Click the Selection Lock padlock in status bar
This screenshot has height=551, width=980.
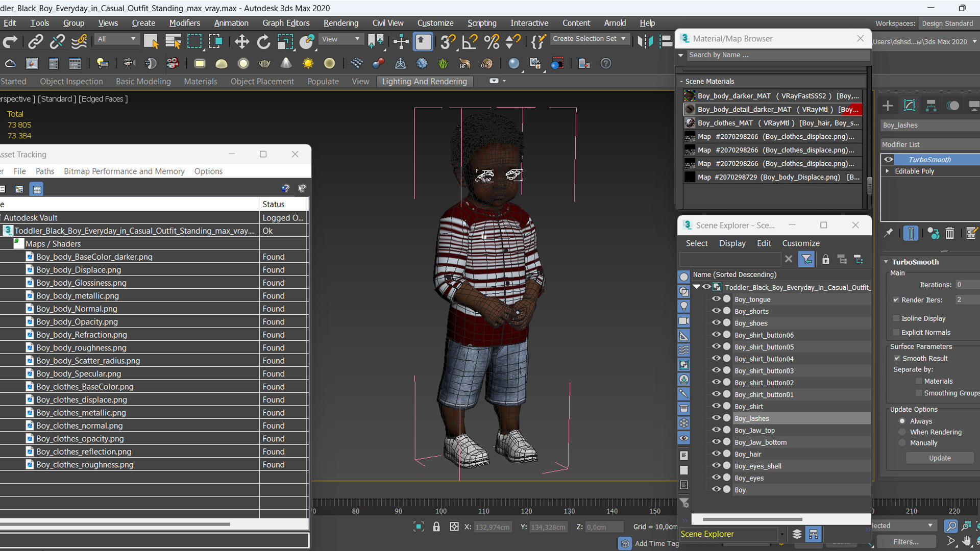pyautogui.click(x=436, y=527)
